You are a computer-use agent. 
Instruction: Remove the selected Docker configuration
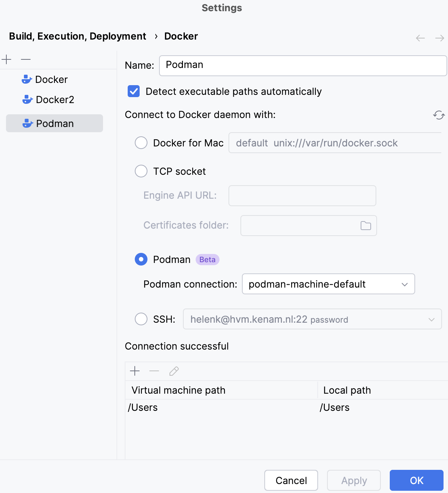26,59
